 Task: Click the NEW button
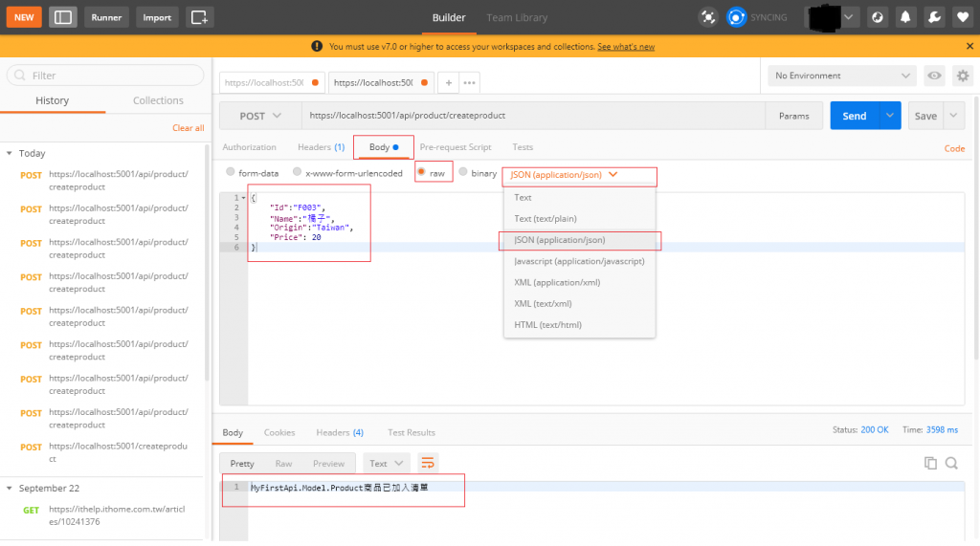coord(24,17)
